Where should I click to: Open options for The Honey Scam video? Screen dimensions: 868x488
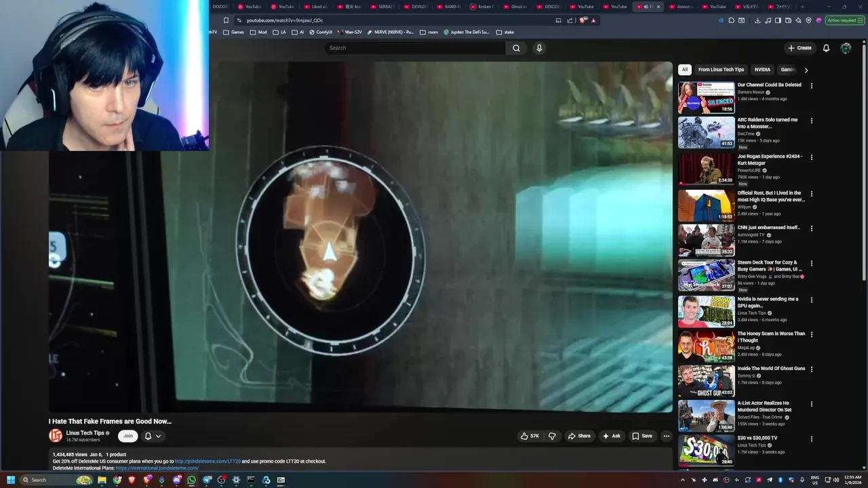tap(811, 335)
